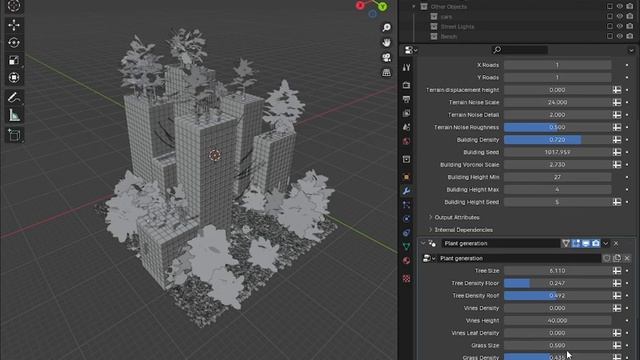
Task: Toggle exclude checkbox for Other Objects collection
Action: [x=610, y=7]
